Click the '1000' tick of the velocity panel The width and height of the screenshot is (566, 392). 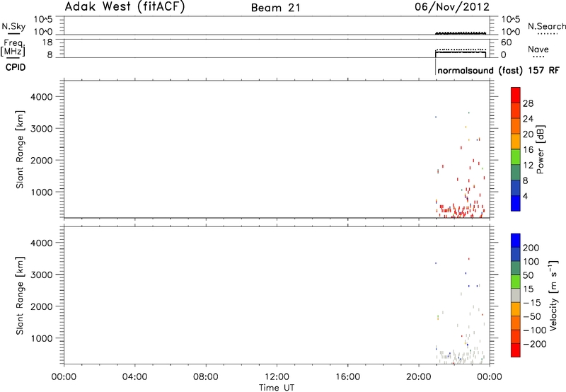click(x=42, y=338)
